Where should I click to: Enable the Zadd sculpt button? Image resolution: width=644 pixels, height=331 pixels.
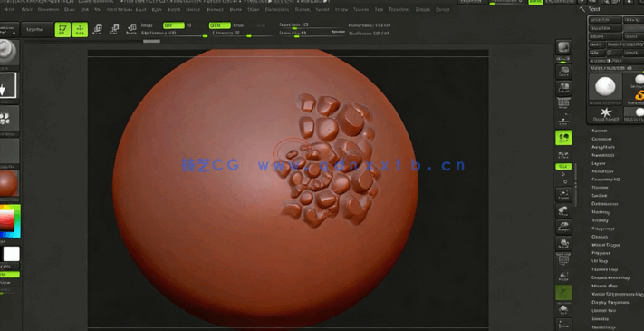(x=220, y=25)
